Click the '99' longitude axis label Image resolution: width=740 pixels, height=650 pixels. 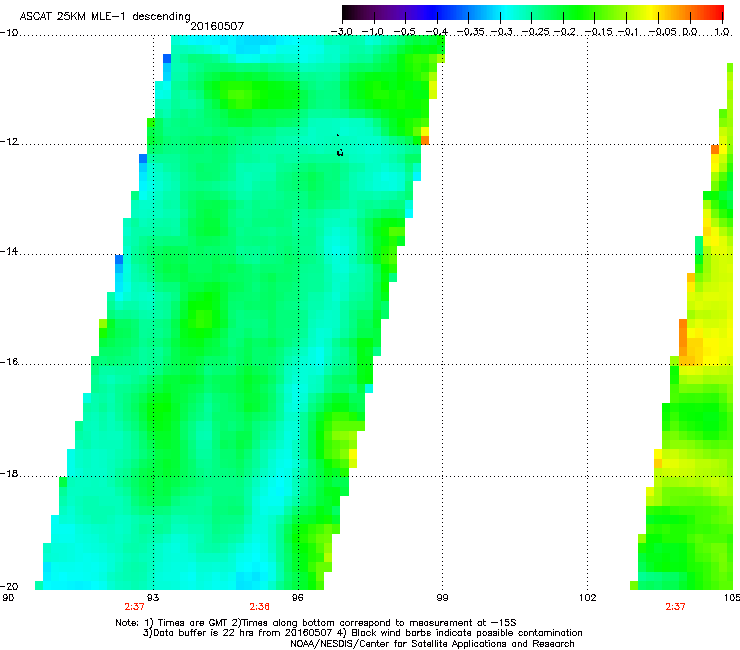[x=442, y=598]
